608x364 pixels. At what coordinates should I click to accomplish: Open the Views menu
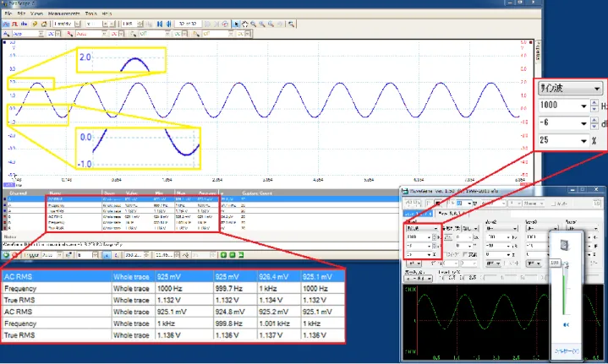click(36, 14)
